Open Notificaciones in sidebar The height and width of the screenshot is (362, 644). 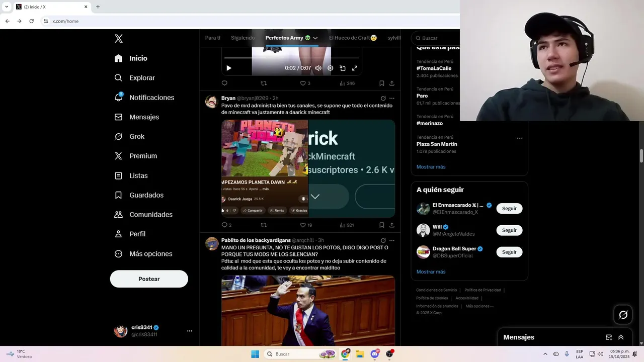(x=144, y=98)
